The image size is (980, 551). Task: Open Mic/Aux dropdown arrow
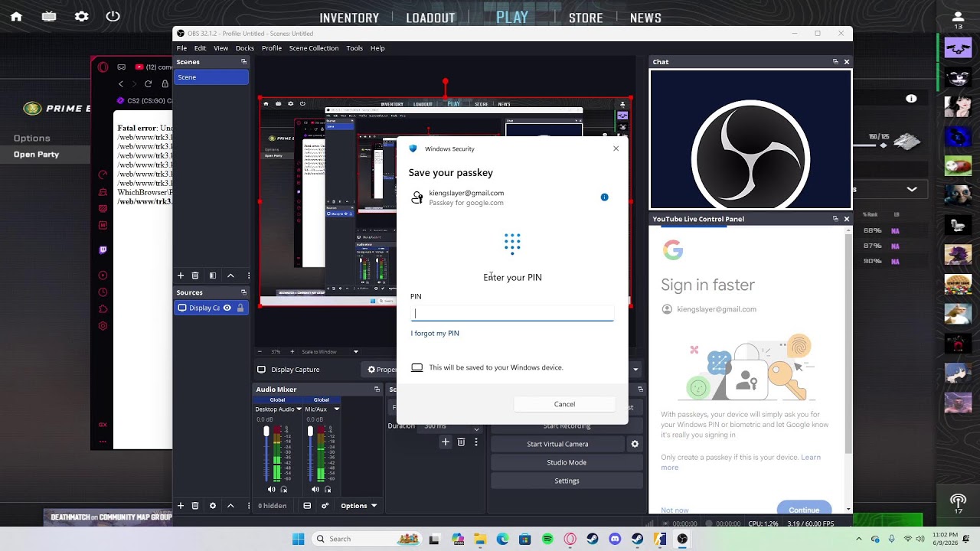click(336, 409)
